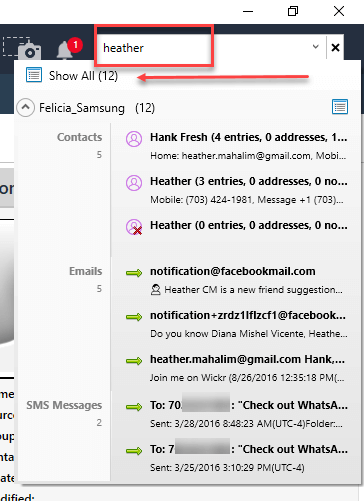The height and width of the screenshot is (501, 364).
Task: Open table view icon for Felicia_Samsung results
Action: [x=340, y=107]
